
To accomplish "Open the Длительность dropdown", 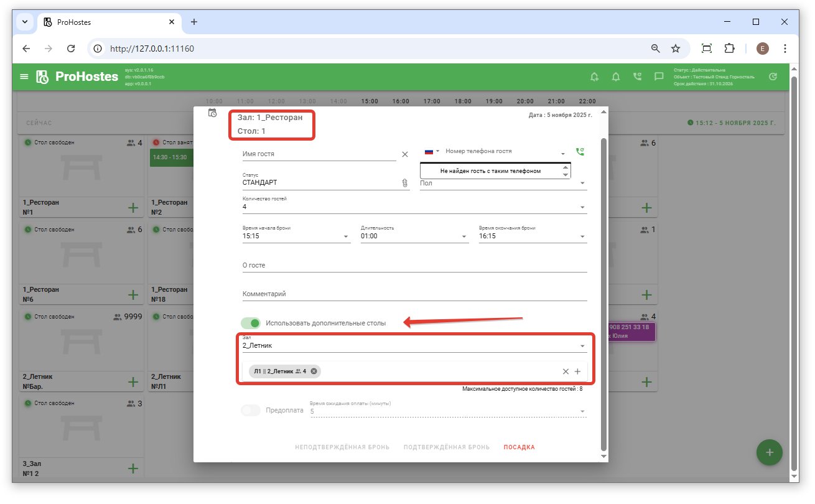I will coord(464,236).
